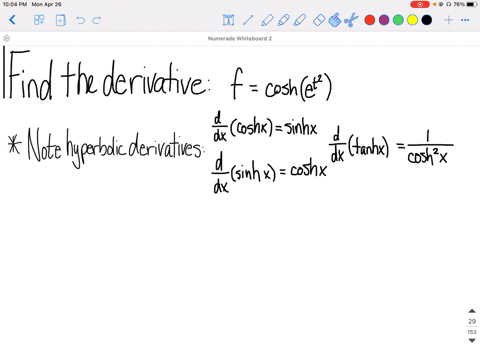
Task: Open the three-dot more options menu
Action: pyautogui.click(x=465, y=20)
